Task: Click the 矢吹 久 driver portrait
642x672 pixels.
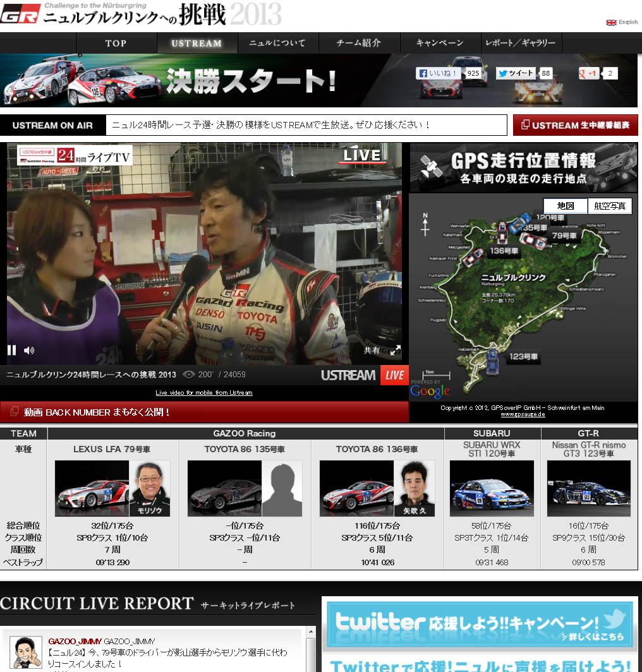Action: point(415,489)
